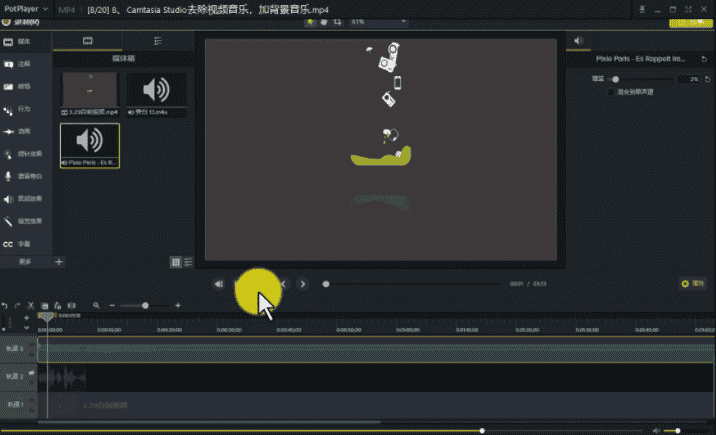Image resolution: width=716 pixels, height=435 pixels.
Task: Click the Record button at top left
Action: (x=21, y=22)
